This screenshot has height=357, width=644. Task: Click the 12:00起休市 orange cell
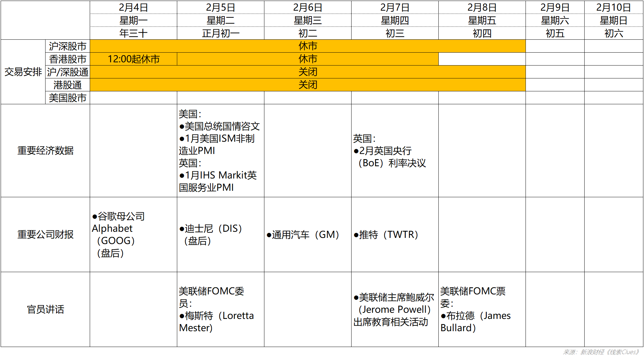click(133, 59)
